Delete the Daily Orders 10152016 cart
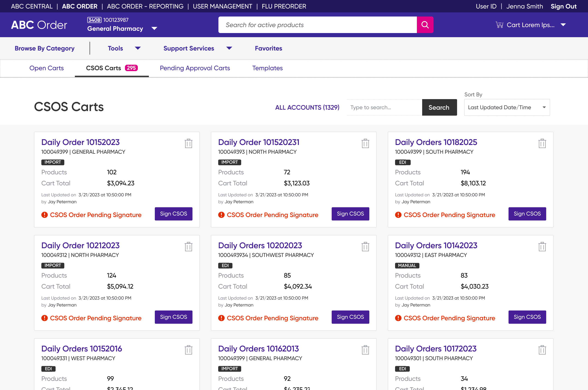588x390 pixels. click(189, 350)
